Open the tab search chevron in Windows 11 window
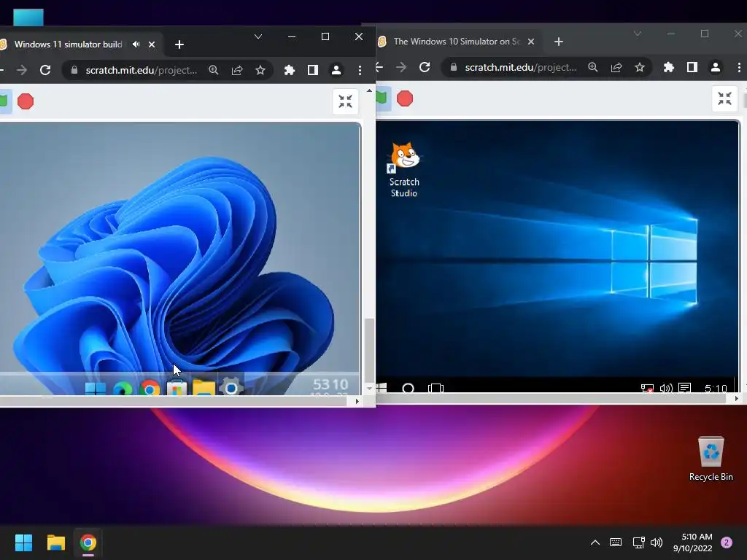Screen dimensions: 747x560 click(x=258, y=36)
